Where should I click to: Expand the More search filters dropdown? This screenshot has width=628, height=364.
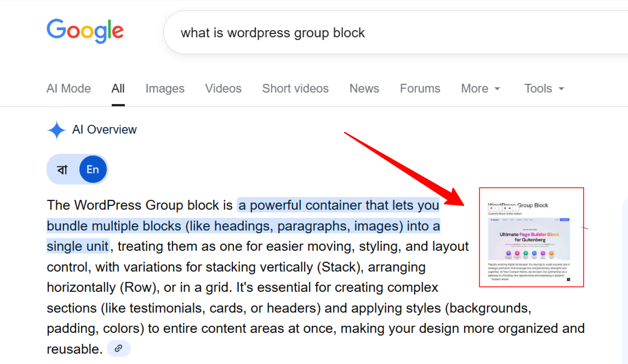point(481,89)
